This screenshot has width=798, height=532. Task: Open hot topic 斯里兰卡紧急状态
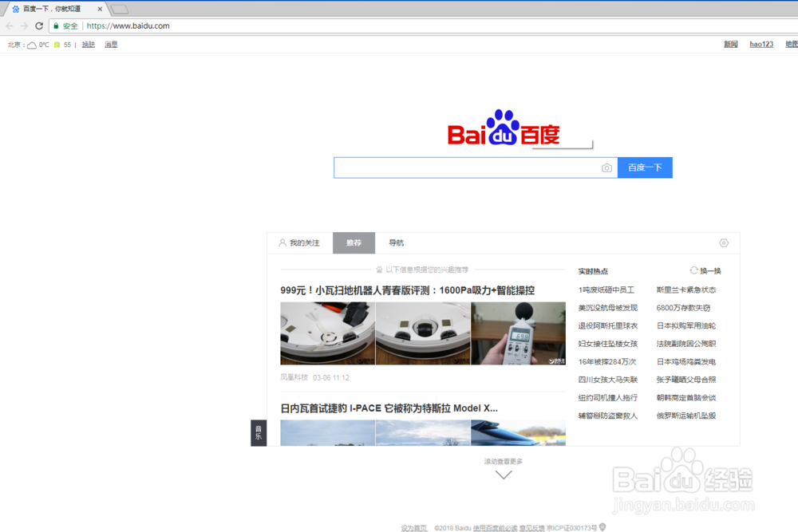[x=686, y=290]
